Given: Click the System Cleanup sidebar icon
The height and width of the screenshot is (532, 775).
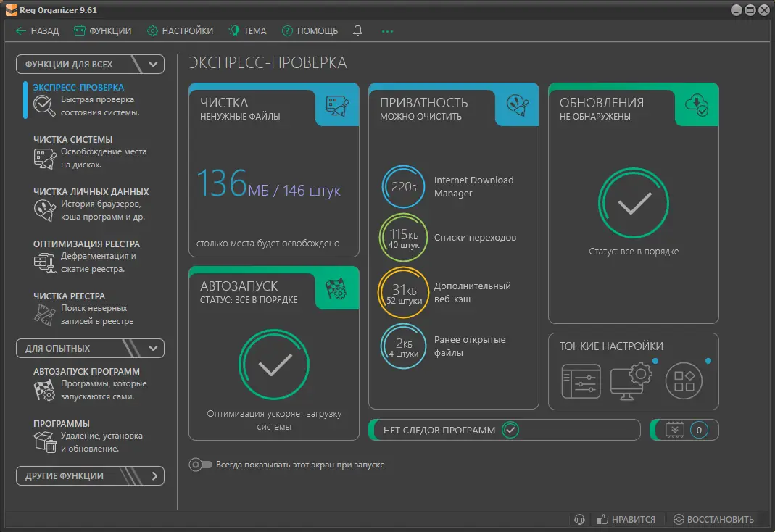Looking at the screenshot, I should 45,159.
